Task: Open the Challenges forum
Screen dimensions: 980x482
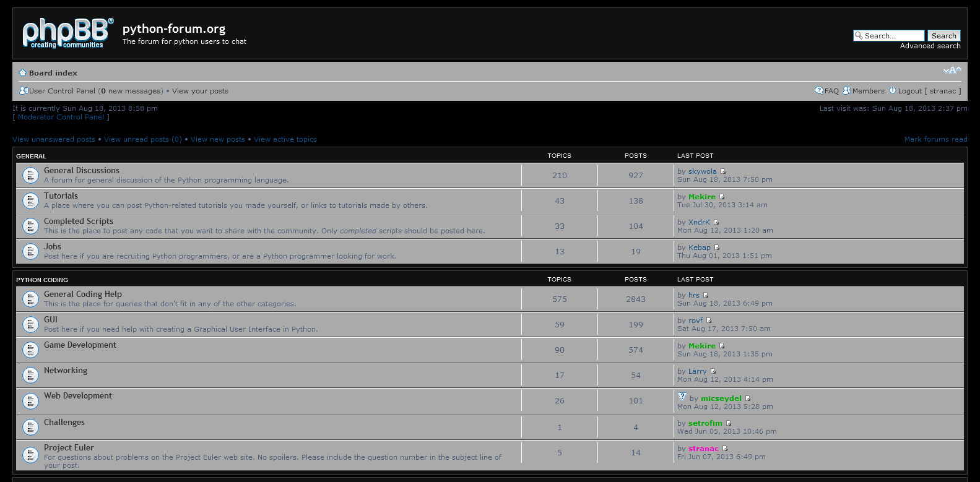Action: 64,423
